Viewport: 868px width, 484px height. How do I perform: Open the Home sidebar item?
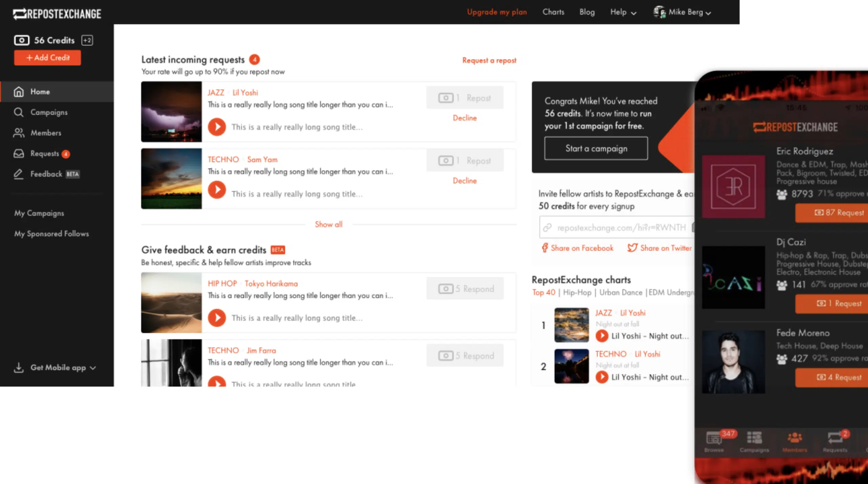click(x=57, y=92)
